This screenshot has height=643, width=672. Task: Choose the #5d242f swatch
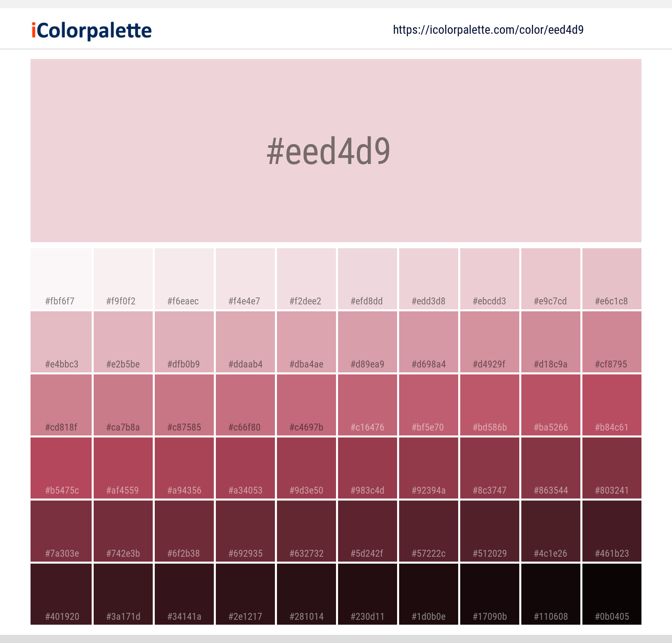pyautogui.click(x=367, y=531)
